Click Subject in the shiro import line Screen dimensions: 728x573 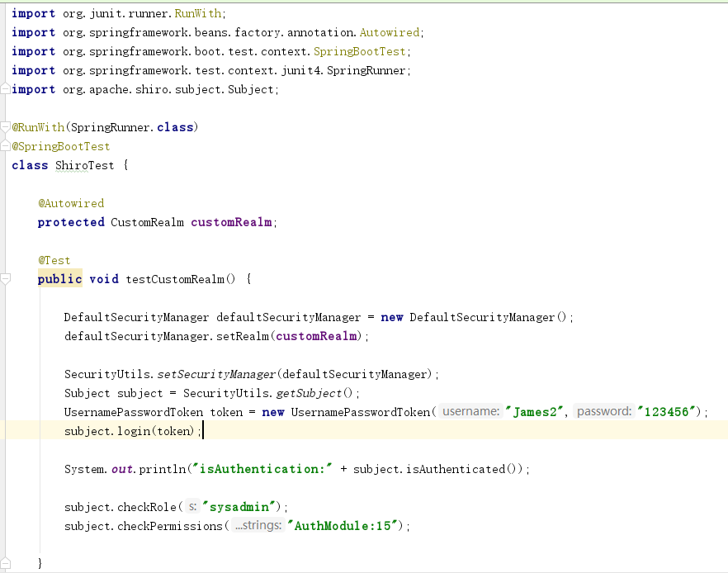[251, 90]
